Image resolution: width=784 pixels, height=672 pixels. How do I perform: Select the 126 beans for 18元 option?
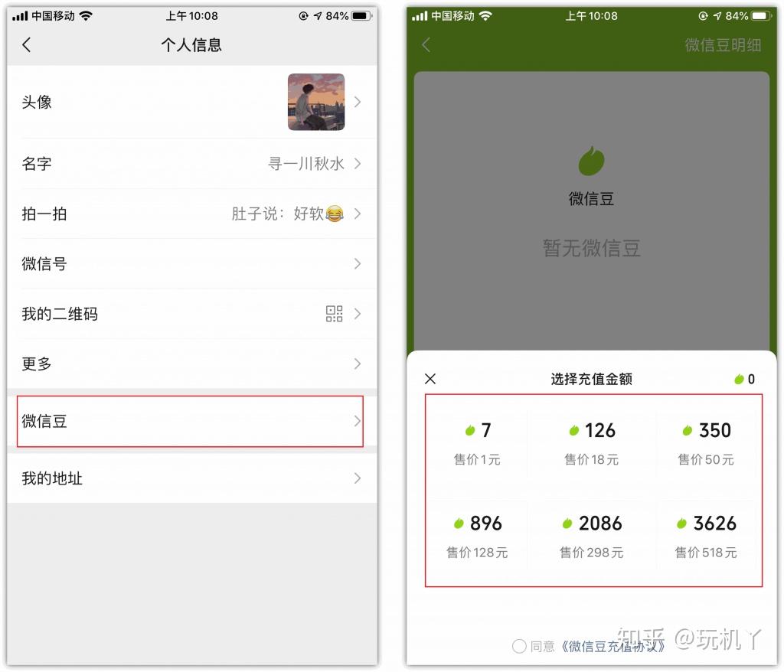[x=592, y=443]
